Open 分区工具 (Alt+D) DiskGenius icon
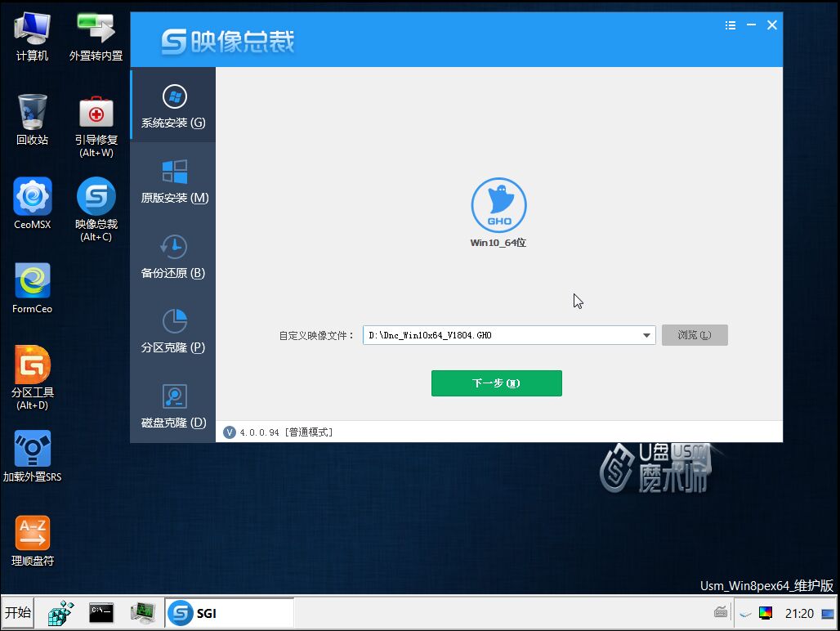The height and width of the screenshot is (631, 840). [x=32, y=378]
